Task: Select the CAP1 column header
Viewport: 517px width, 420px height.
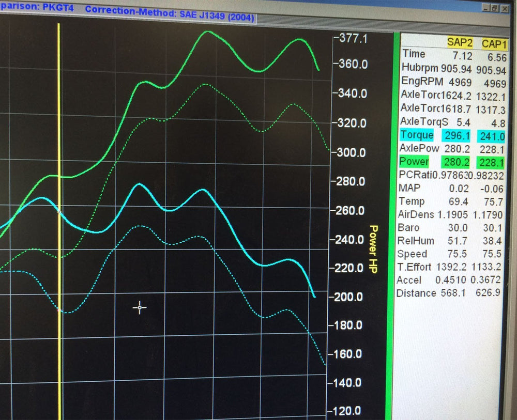Action: point(494,43)
